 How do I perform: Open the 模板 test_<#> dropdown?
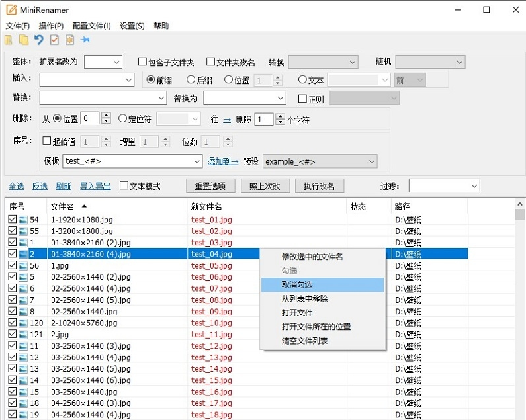coord(197,161)
